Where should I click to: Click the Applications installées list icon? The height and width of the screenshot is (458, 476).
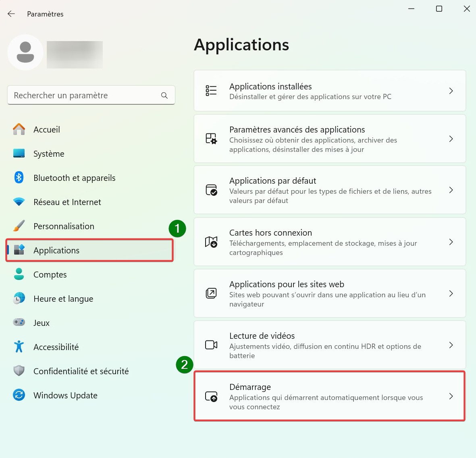pos(211,91)
